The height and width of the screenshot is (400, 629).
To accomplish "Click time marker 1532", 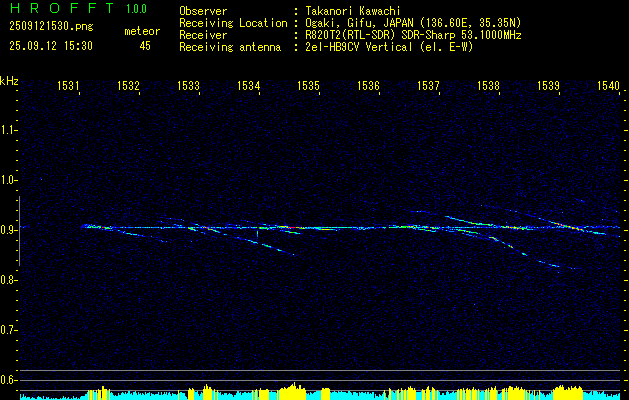I will pyautogui.click(x=128, y=85).
